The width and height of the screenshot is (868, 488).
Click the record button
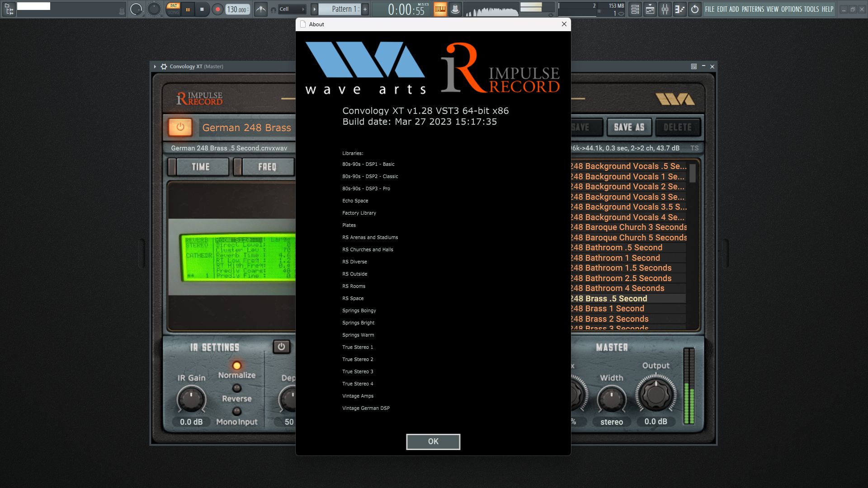tap(217, 9)
